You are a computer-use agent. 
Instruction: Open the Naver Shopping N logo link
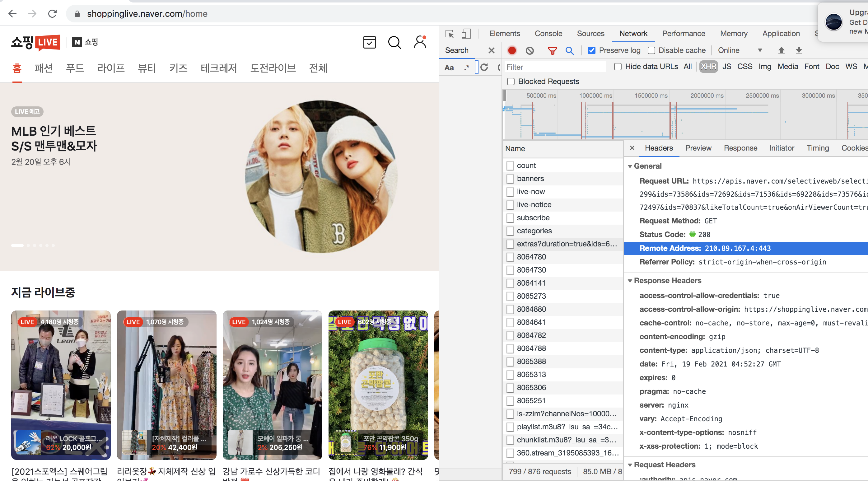click(x=85, y=42)
